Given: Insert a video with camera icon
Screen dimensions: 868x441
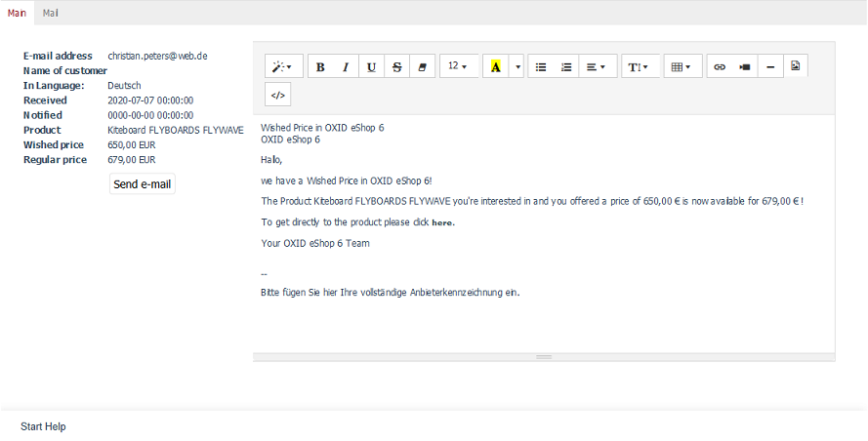Looking at the screenshot, I should (x=745, y=66).
